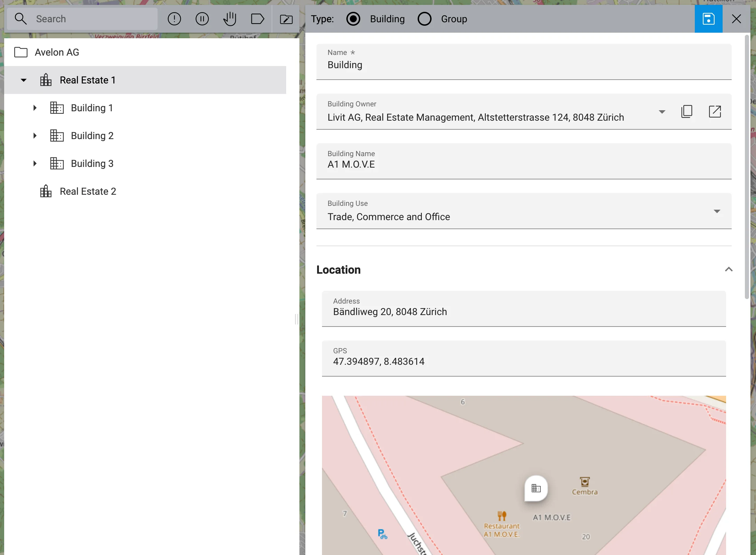756x555 pixels.
Task: Click the building marker pin on map
Action: [536, 488]
